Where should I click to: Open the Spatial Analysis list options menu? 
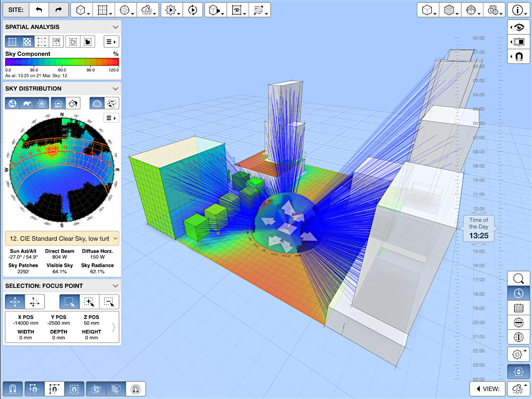click(111, 42)
